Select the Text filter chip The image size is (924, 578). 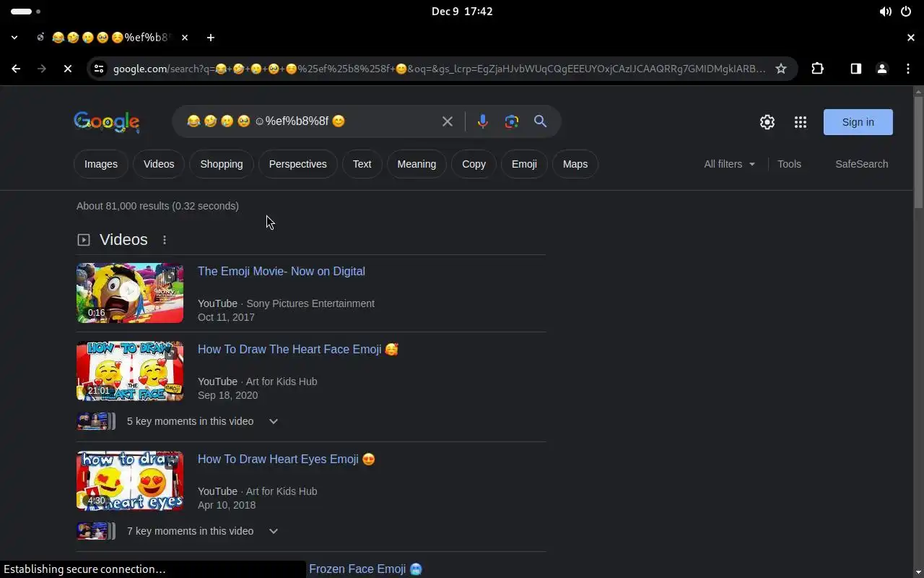tap(362, 164)
